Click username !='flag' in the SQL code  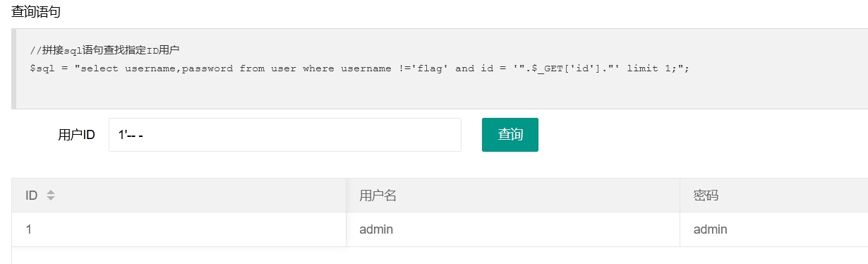(394, 68)
